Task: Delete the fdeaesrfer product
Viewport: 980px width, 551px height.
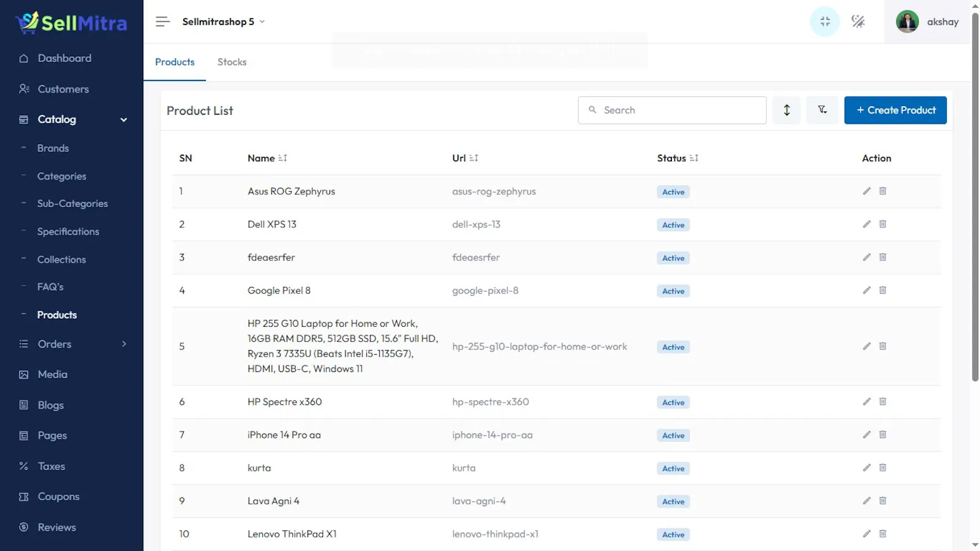Action: 883,257
